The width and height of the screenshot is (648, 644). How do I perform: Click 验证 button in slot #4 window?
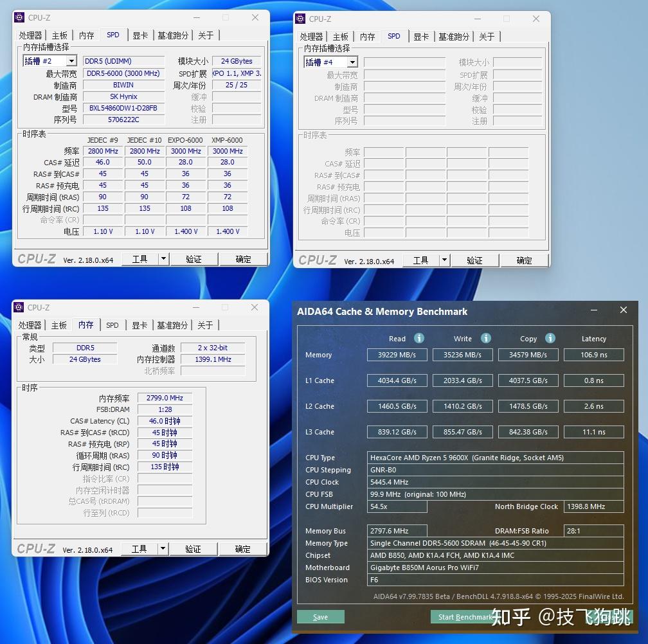[475, 260]
